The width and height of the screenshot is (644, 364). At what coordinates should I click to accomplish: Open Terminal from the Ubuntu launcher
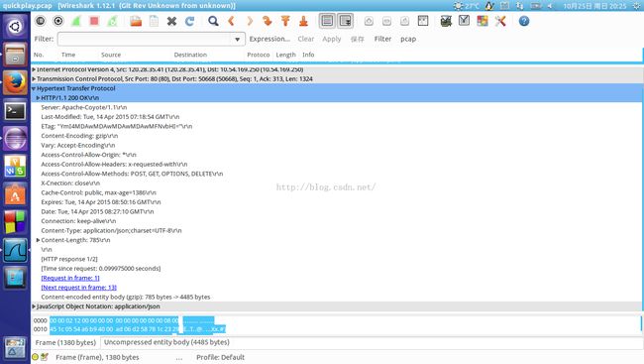(15, 111)
